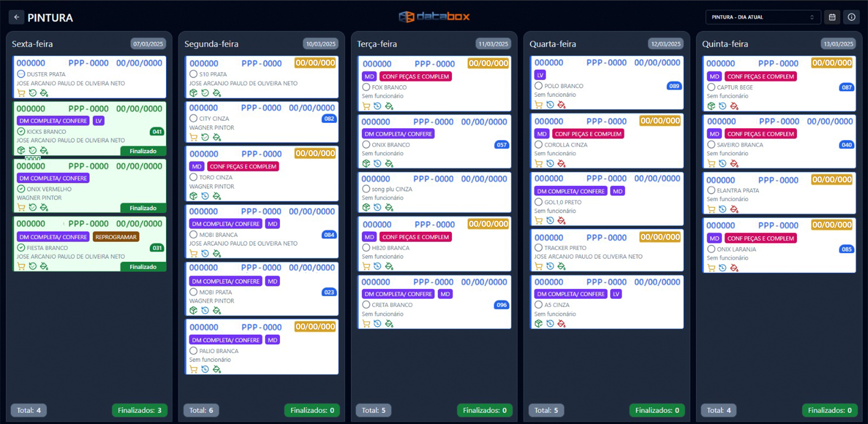Click the CONF PEÇAS E COMPLEM tag on HB20 BRANCA
The image size is (868, 424).
(x=415, y=237)
